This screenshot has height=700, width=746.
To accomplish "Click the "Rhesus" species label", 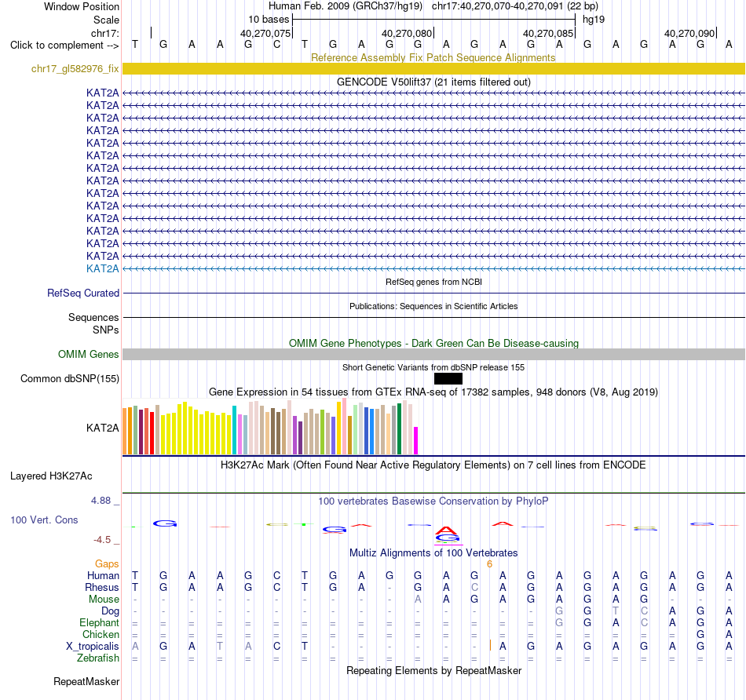I will click(x=102, y=588).
